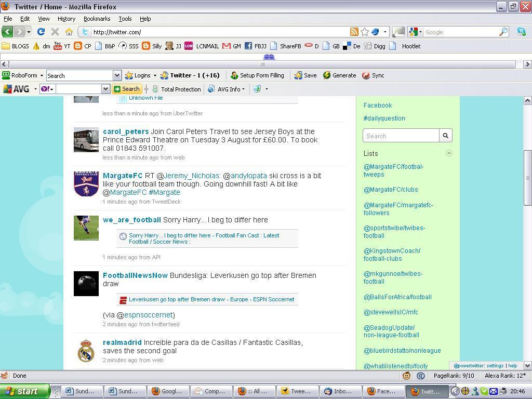The height and width of the screenshot is (399, 532).
Task: Run Google search with the magnifier icon
Action: (x=503, y=32)
